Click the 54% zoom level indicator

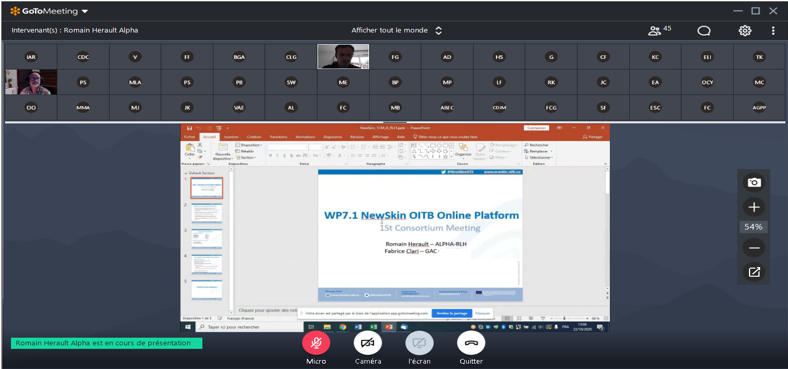point(753,227)
